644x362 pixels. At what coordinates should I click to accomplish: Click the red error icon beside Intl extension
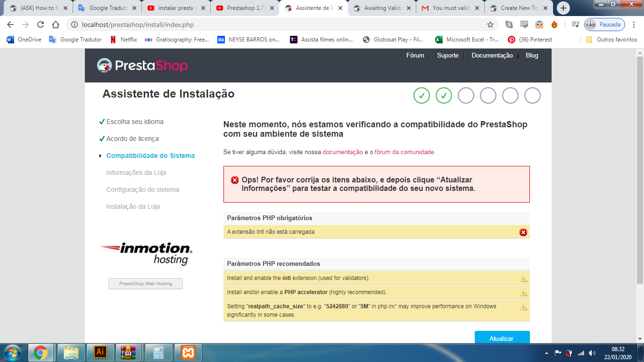coord(523,232)
